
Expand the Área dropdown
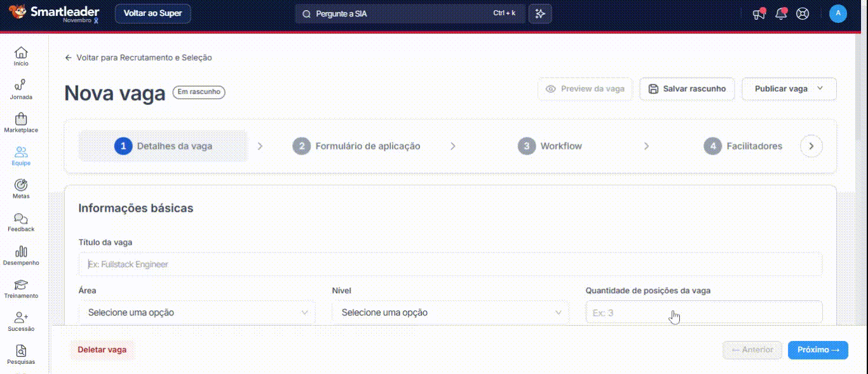pos(197,312)
